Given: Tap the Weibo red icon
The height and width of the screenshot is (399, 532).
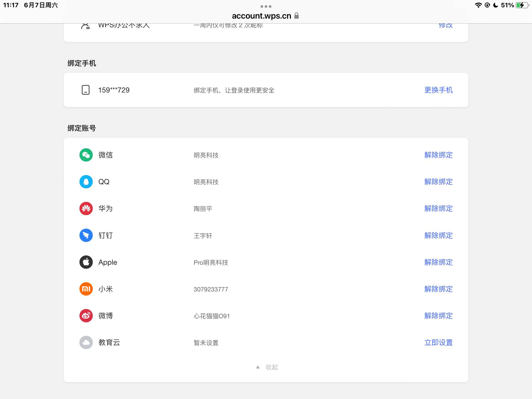Looking at the screenshot, I should pyautogui.click(x=86, y=316).
